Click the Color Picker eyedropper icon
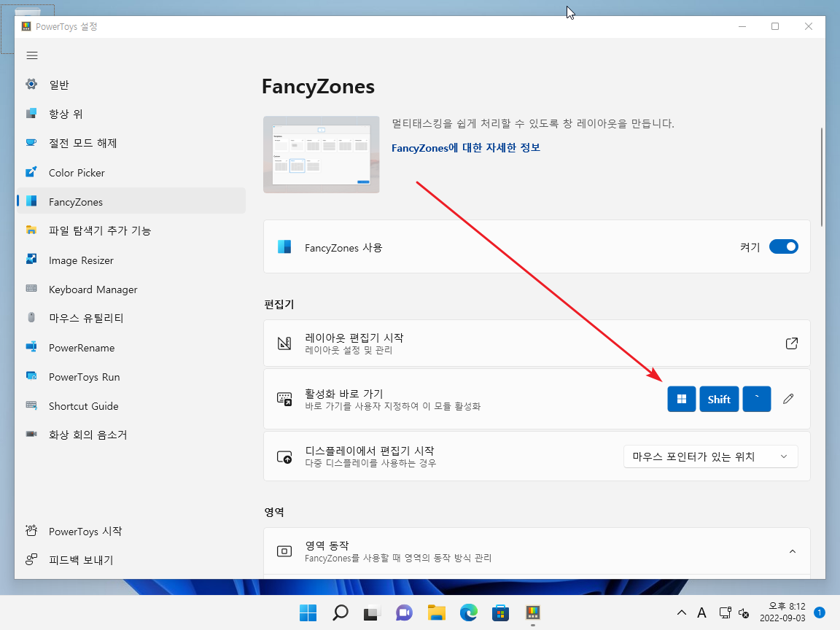Screen dimensions: 840x630 (31, 172)
